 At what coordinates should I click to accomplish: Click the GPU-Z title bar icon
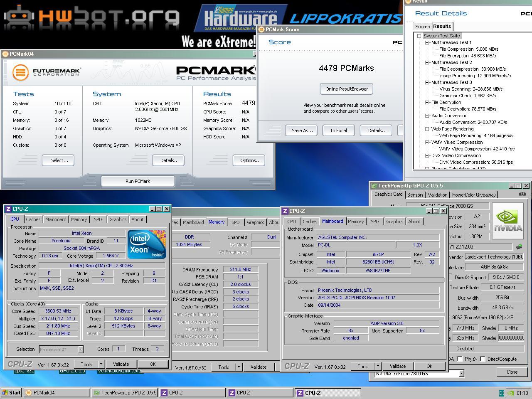tap(374, 186)
